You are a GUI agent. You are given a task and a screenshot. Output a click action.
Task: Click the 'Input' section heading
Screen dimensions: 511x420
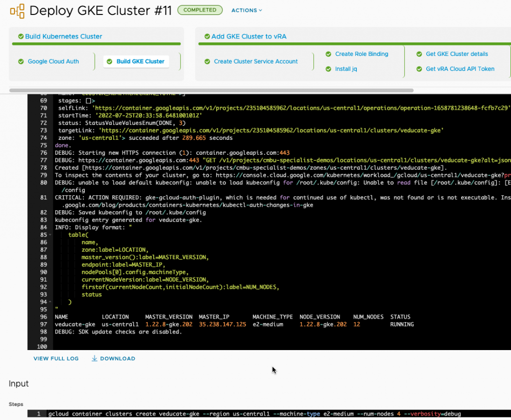[x=18, y=384]
